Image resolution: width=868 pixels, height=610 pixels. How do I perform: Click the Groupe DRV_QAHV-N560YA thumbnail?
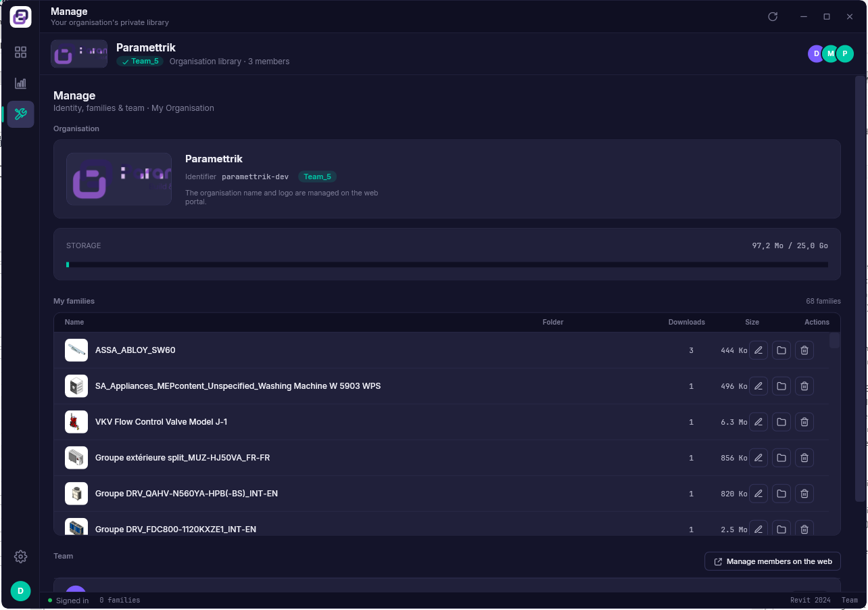(x=76, y=494)
